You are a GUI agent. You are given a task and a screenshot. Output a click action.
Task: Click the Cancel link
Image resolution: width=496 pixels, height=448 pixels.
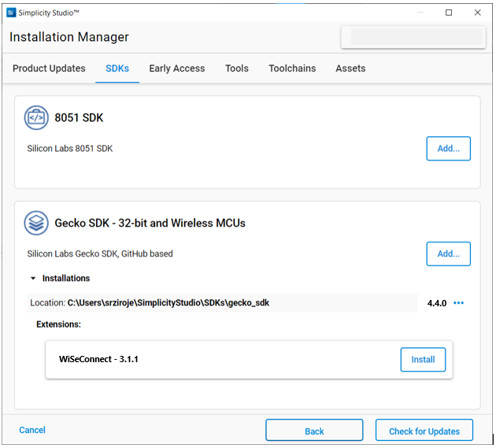pos(32,430)
